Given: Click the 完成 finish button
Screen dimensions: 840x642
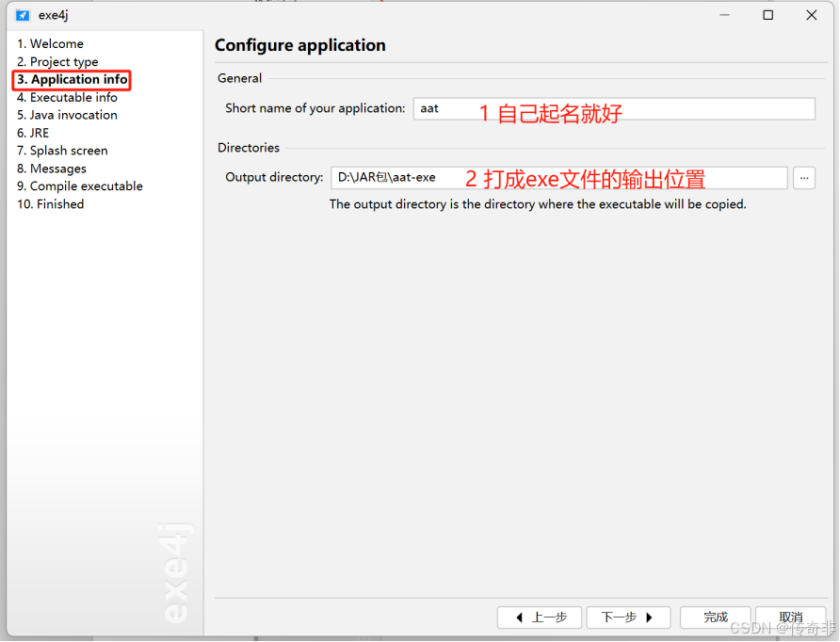Looking at the screenshot, I should (x=715, y=618).
